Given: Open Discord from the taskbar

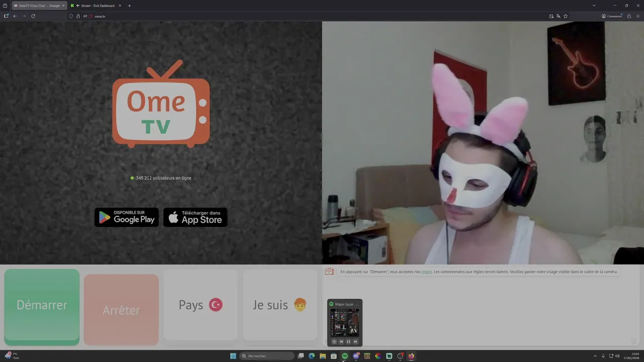Looking at the screenshot, I should coord(356,356).
